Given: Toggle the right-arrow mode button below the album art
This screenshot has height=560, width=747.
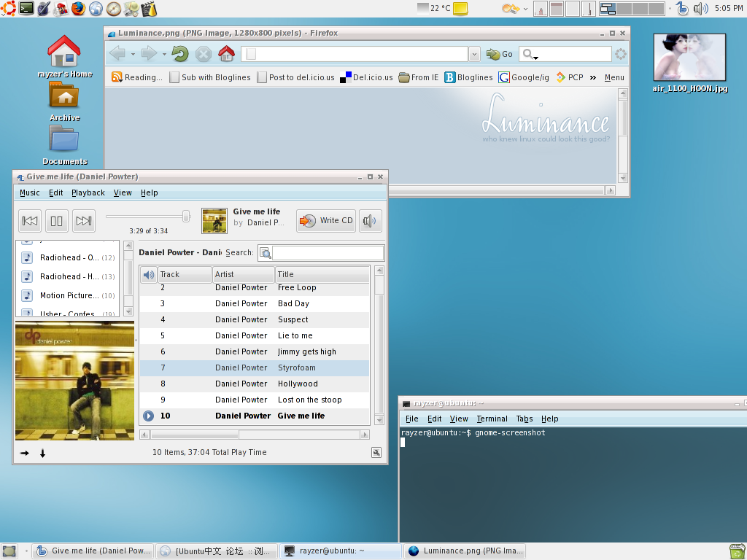Looking at the screenshot, I should coord(25,454).
